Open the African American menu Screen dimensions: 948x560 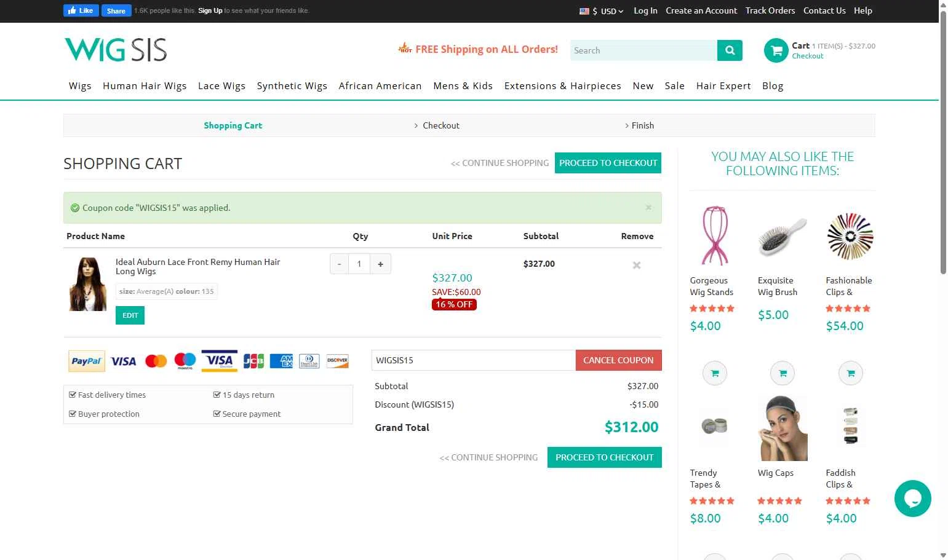(380, 86)
